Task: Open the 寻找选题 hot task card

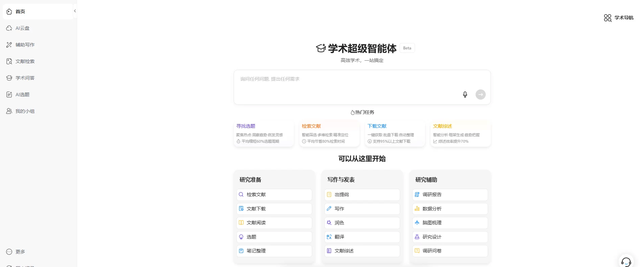Action: click(x=264, y=133)
